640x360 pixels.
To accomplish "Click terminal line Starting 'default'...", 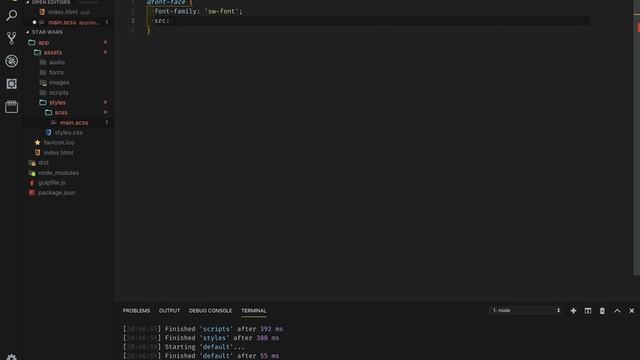I will [x=184, y=347].
